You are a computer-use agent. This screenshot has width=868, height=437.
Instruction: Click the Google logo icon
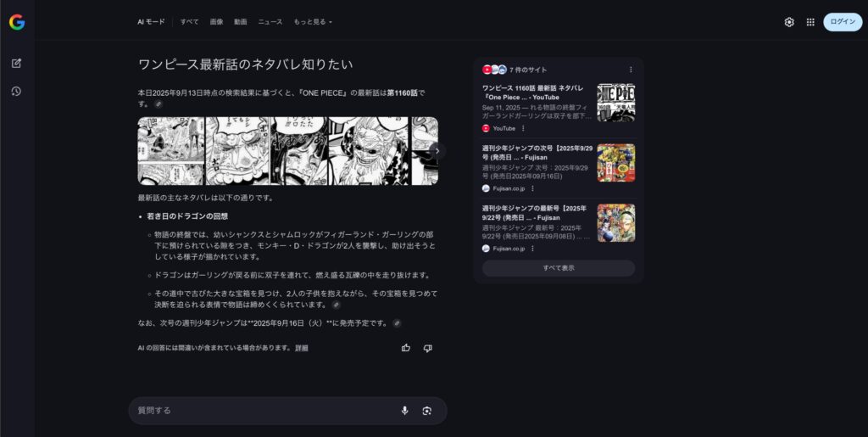[x=17, y=22]
